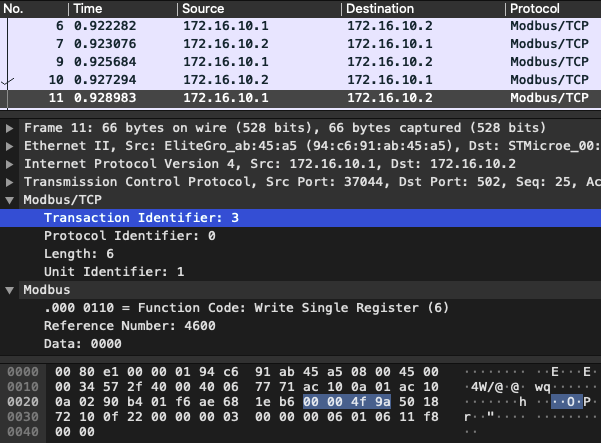This screenshot has height=443, width=601.
Task: Click the Ethernet II summary line text
Action: 312,146
